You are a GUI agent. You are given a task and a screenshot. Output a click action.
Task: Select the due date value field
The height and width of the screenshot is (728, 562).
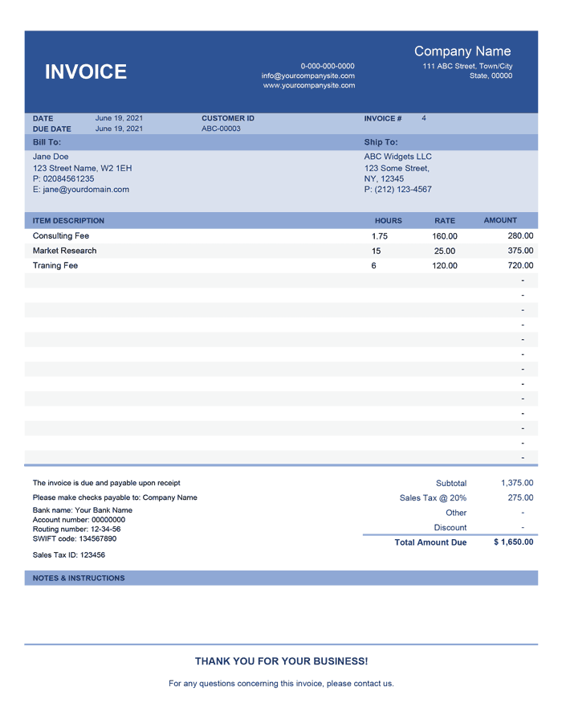(120, 129)
